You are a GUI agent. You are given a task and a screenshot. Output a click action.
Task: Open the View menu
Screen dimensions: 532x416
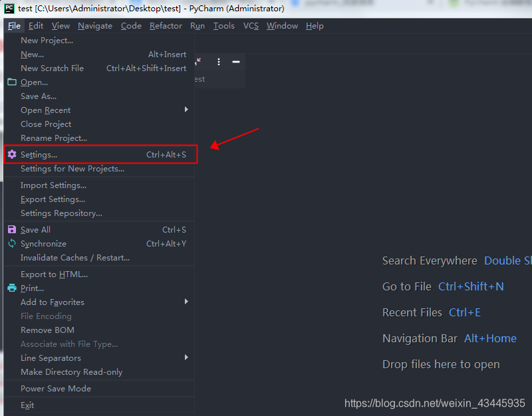[61, 26]
